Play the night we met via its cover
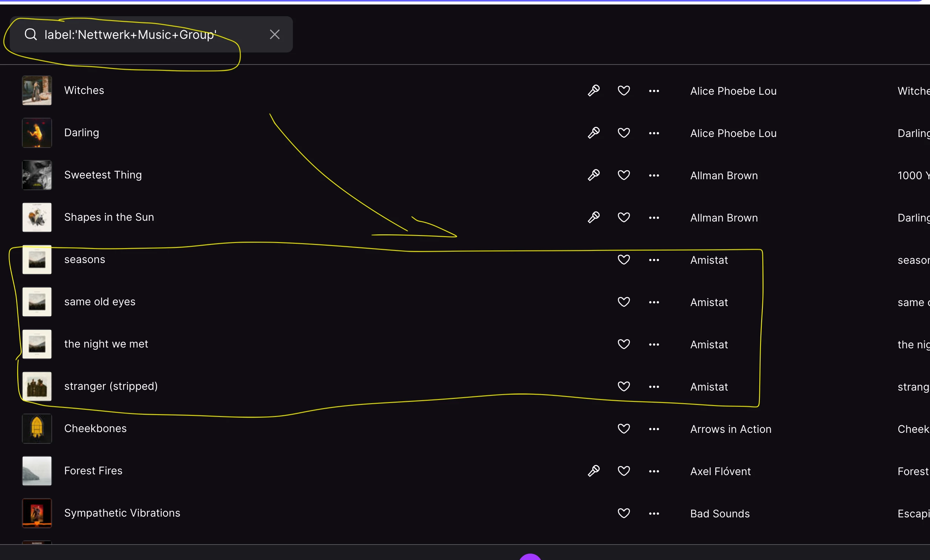 coord(37,344)
